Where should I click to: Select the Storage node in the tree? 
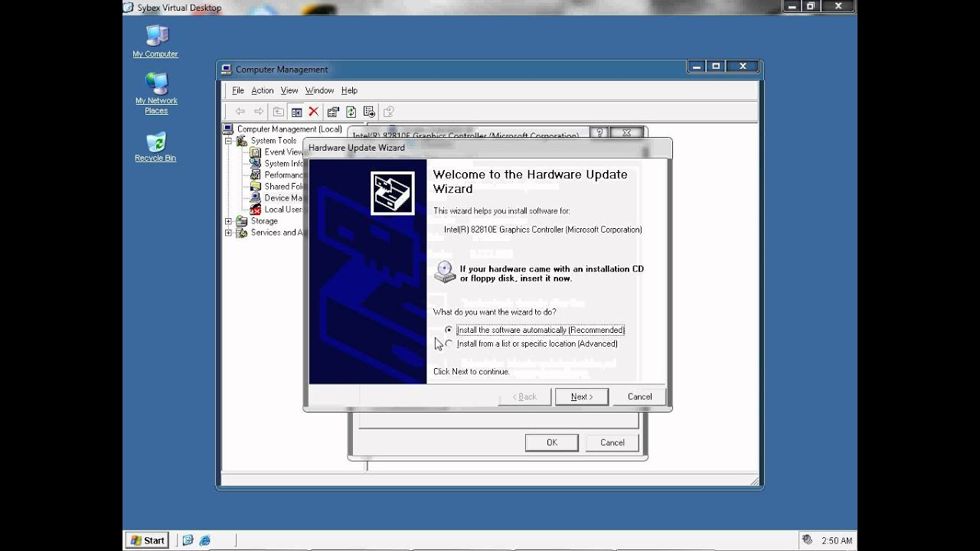click(x=264, y=221)
